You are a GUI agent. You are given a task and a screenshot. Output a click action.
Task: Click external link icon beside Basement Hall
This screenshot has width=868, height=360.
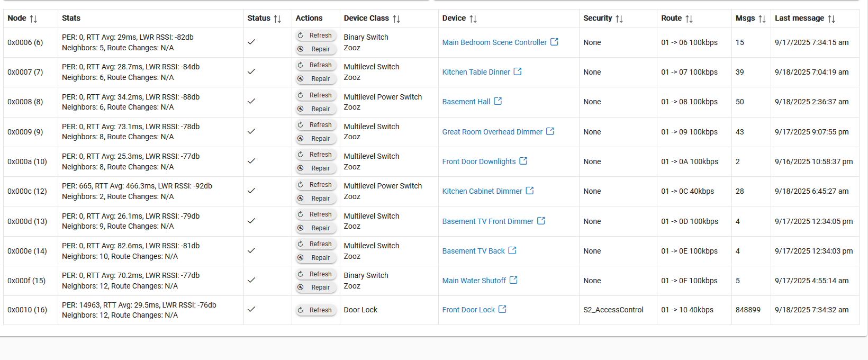tap(498, 101)
